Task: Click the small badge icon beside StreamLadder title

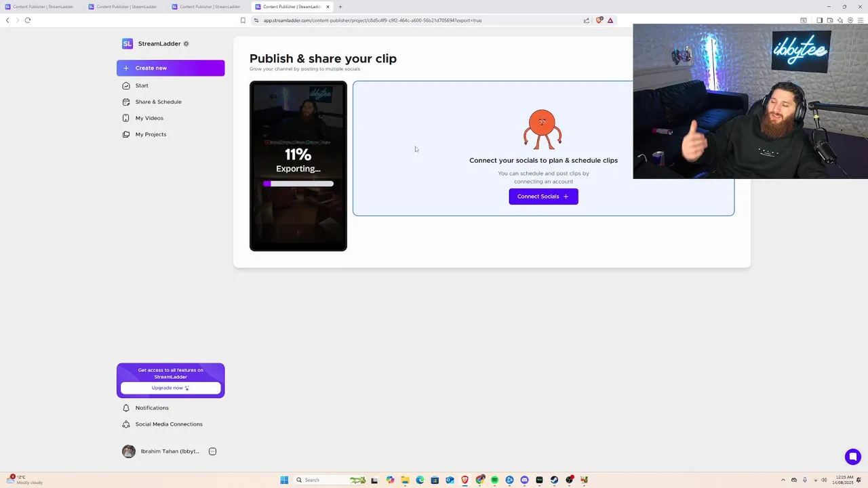Action: click(x=186, y=44)
